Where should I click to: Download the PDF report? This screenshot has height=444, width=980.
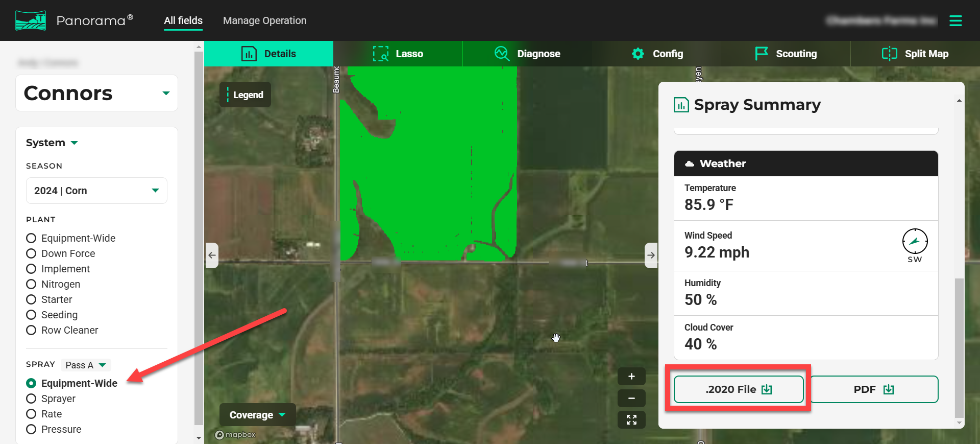pyautogui.click(x=874, y=389)
